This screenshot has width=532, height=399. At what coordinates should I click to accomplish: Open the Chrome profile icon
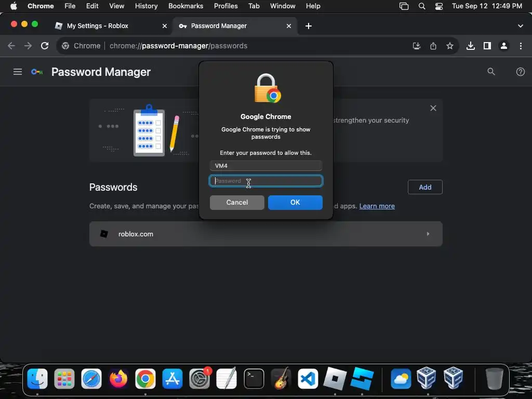click(x=503, y=46)
